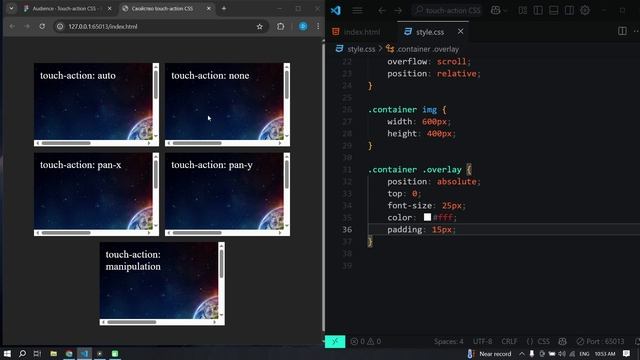Go forward in VS Code navigation

(398, 11)
